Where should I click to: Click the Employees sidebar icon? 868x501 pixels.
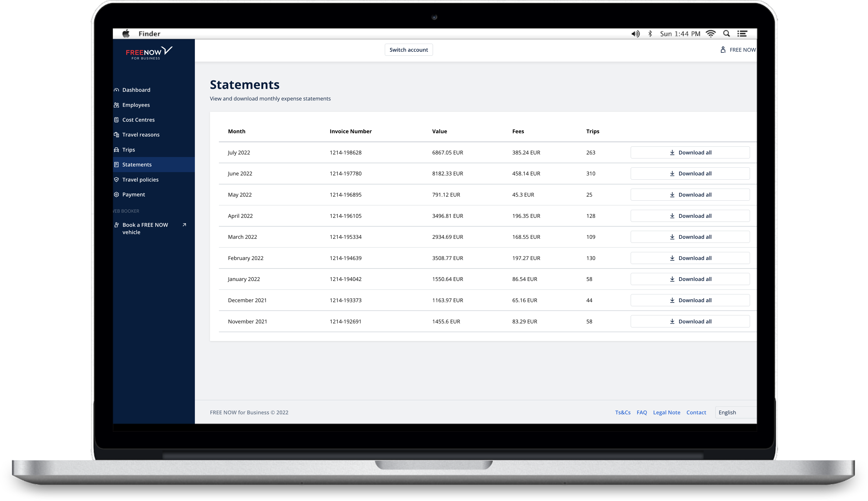click(x=117, y=104)
